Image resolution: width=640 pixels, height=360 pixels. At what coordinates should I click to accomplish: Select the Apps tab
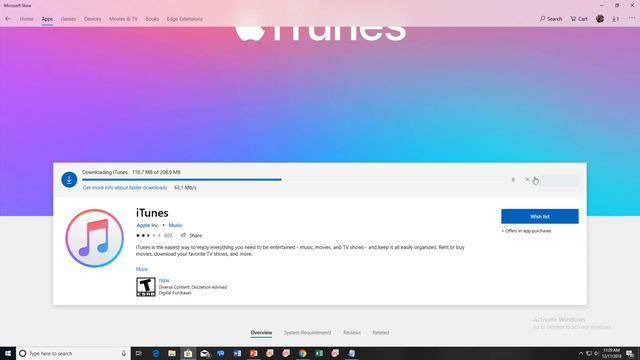click(47, 19)
